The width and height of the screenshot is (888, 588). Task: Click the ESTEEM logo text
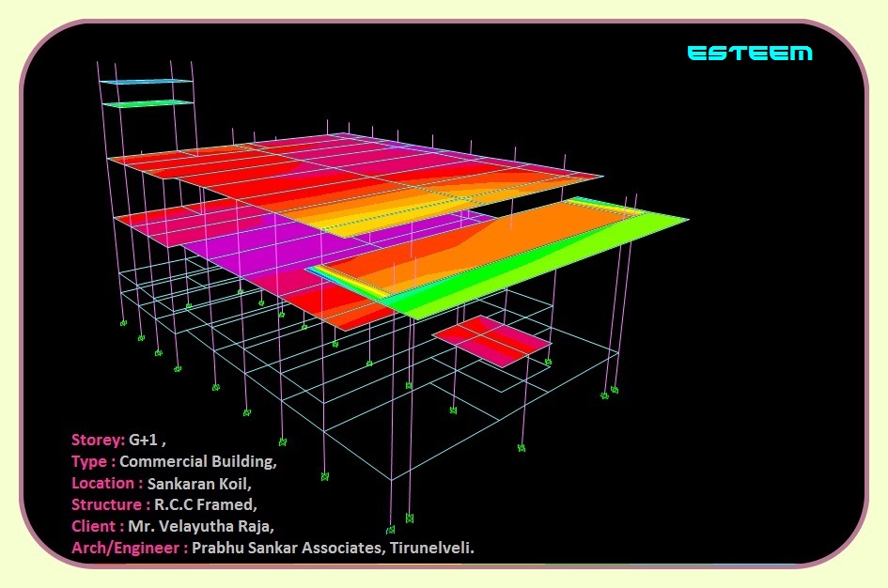pos(750,54)
